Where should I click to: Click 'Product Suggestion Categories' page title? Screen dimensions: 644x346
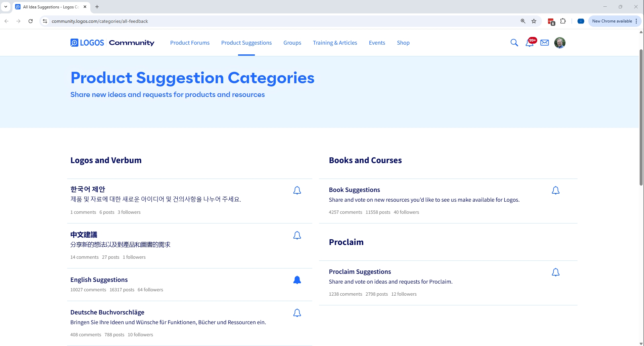(x=192, y=78)
